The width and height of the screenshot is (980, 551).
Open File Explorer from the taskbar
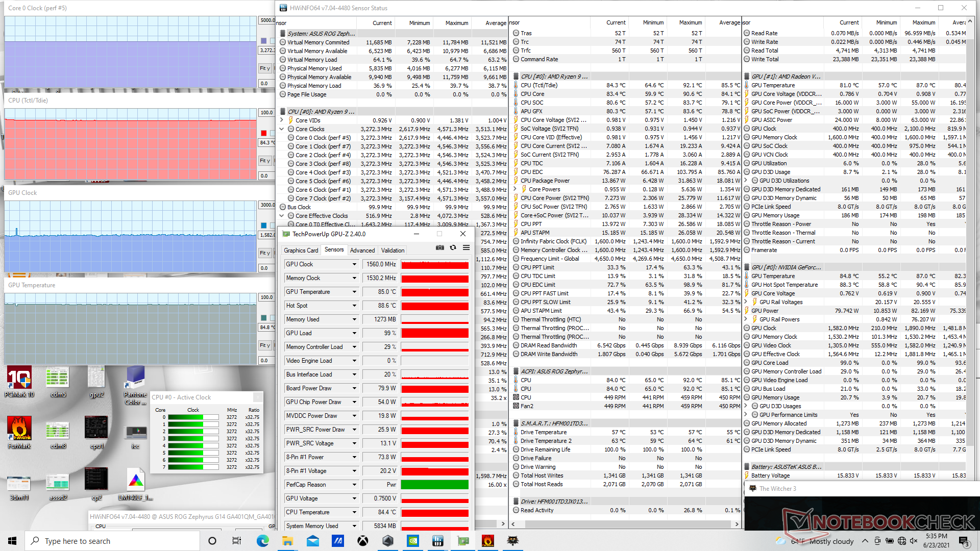click(x=287, y=541)
